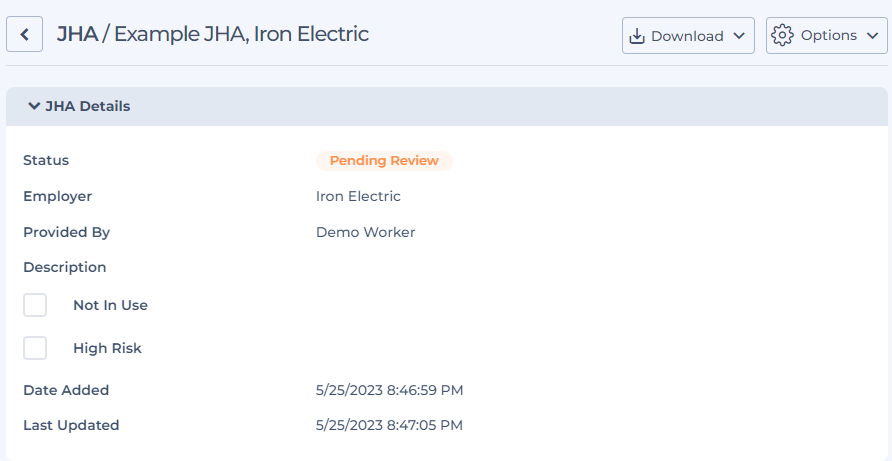Check the Not In Use checkbox
The height and width of the screenshot is (461, 892).
(x=35, y=305)
